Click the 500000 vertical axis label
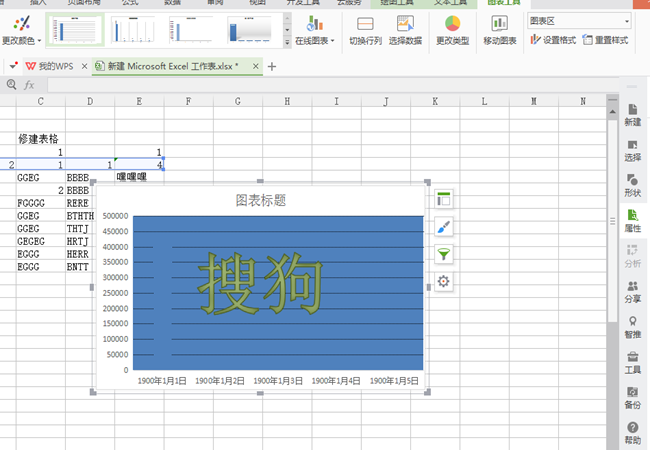Viewport: 650px width, 450px height. coord(116,216)
